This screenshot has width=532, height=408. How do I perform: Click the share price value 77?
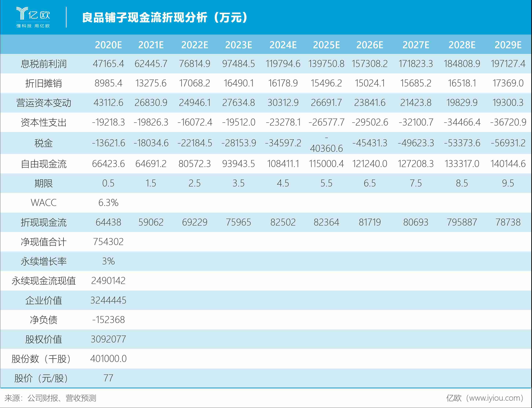coord(108,378)
